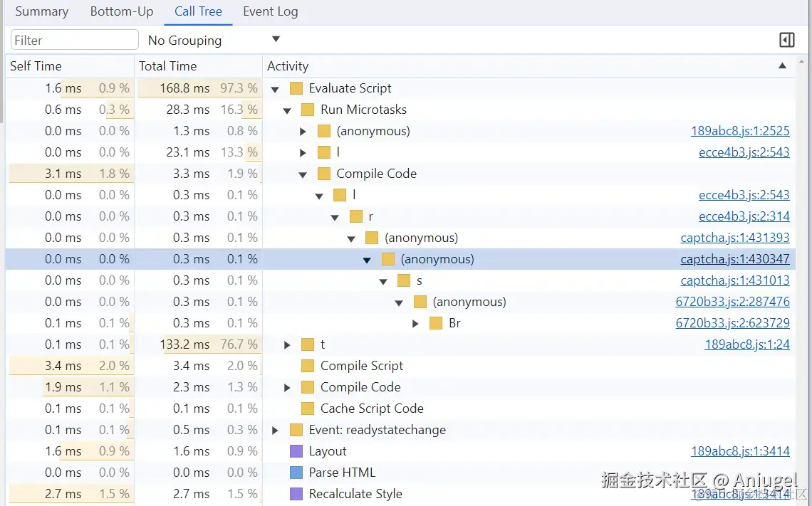Collapse the r function row
812x506 pixels.
(335, 217)
